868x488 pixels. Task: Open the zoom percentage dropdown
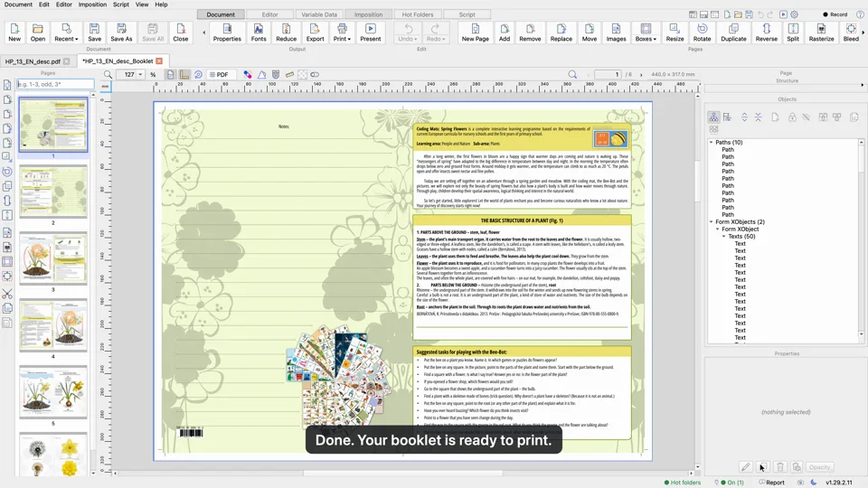click(x=141, y=74)
